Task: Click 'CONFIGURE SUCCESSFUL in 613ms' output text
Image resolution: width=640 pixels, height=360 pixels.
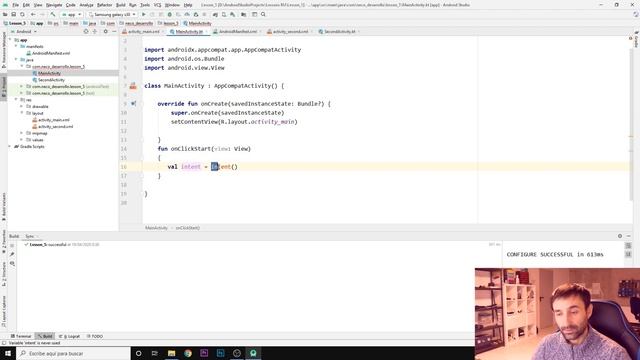Action: [x=555, y=254]
